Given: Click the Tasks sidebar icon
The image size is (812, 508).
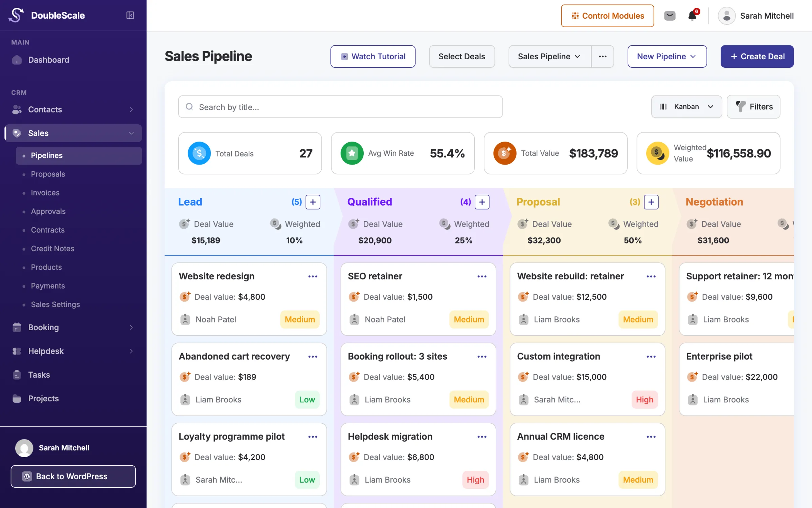Looking at the screenshot, I should tap(17, 375).
